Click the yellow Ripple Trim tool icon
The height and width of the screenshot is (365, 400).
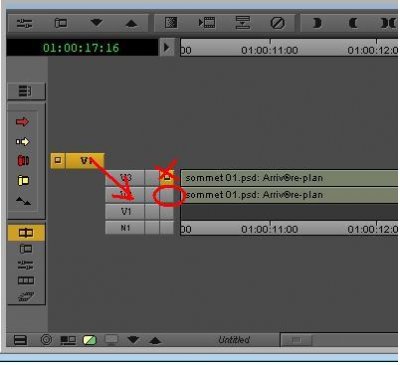23,180
